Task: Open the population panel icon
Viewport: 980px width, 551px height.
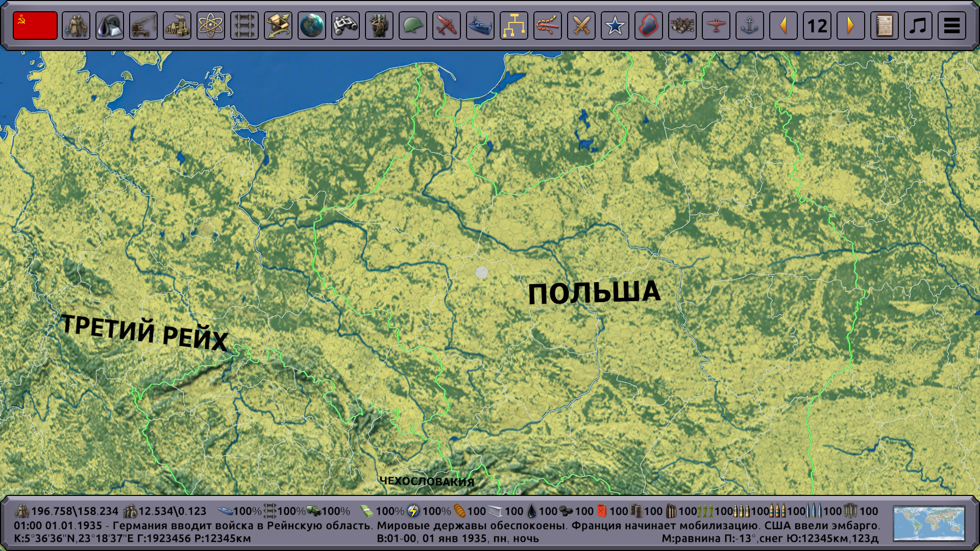Action: pos(76,26)
